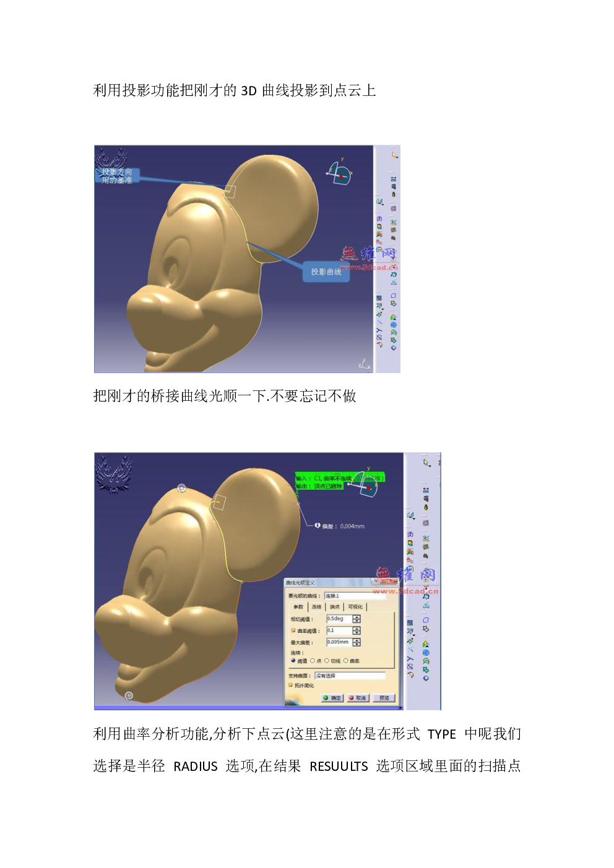Screen dimensions: 614x868
Task: Click blue diamond icon ending upper screenshot toolbar
Action: pyautogui.click(x=394, y=348)
